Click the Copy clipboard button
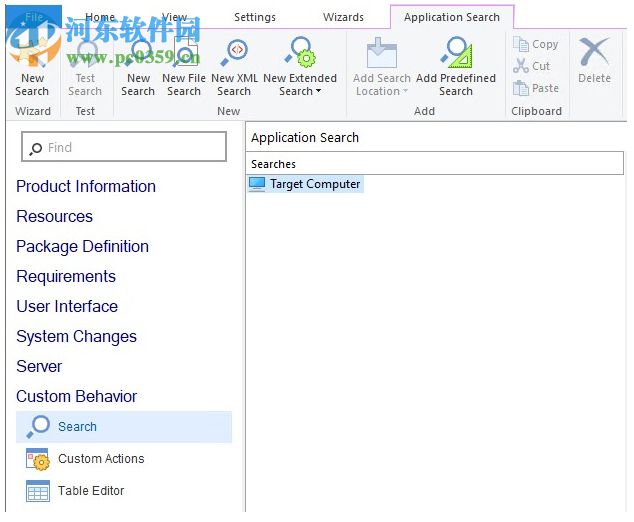The image size is (634, 522). (x=536, y=44)
